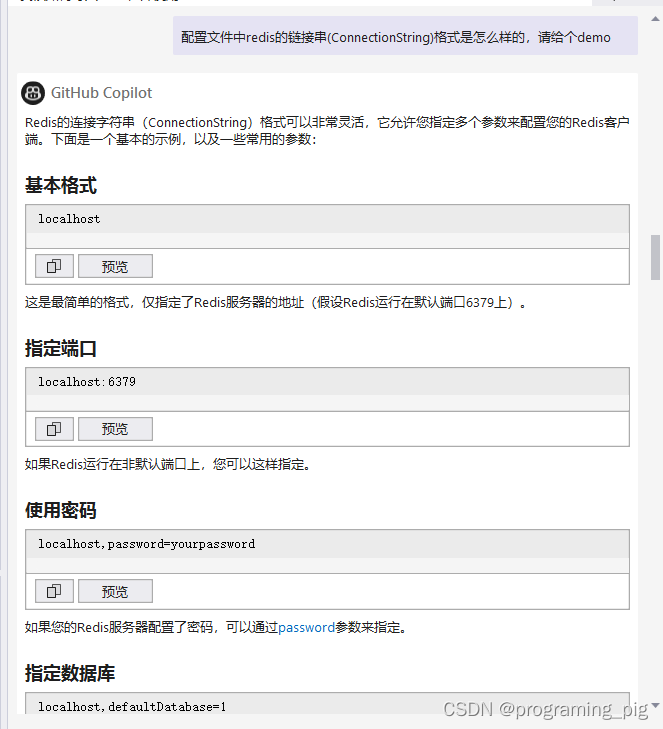Click the 基本格式 heading
The height and width of the screenshot is (729, 663).
tap(61, 185)
